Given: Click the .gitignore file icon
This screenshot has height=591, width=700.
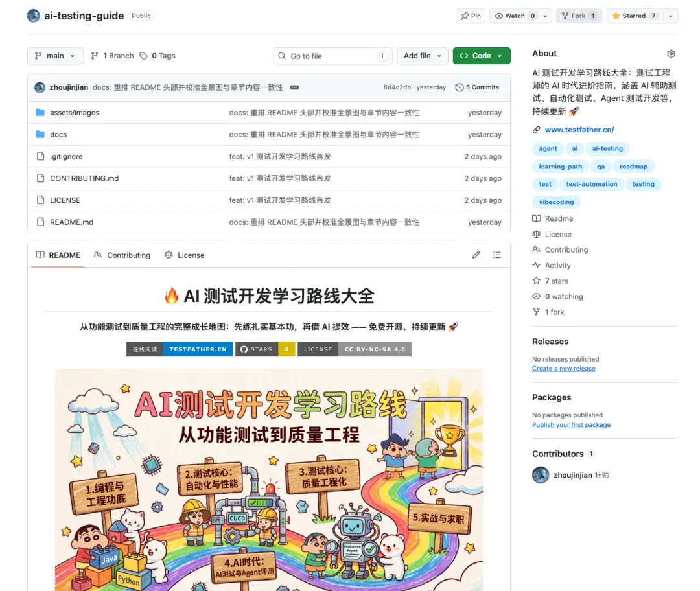Looking at the screenshot, I should (40, 156).
